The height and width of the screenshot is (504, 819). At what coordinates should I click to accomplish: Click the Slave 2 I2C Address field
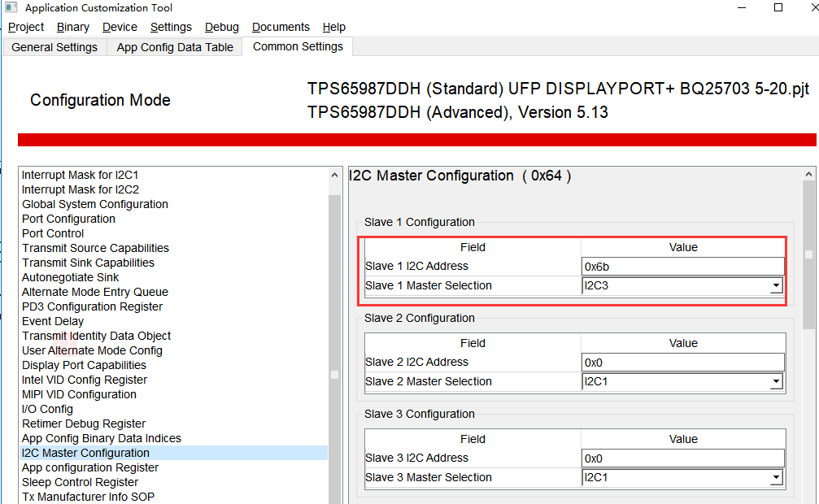pos(682,363)
